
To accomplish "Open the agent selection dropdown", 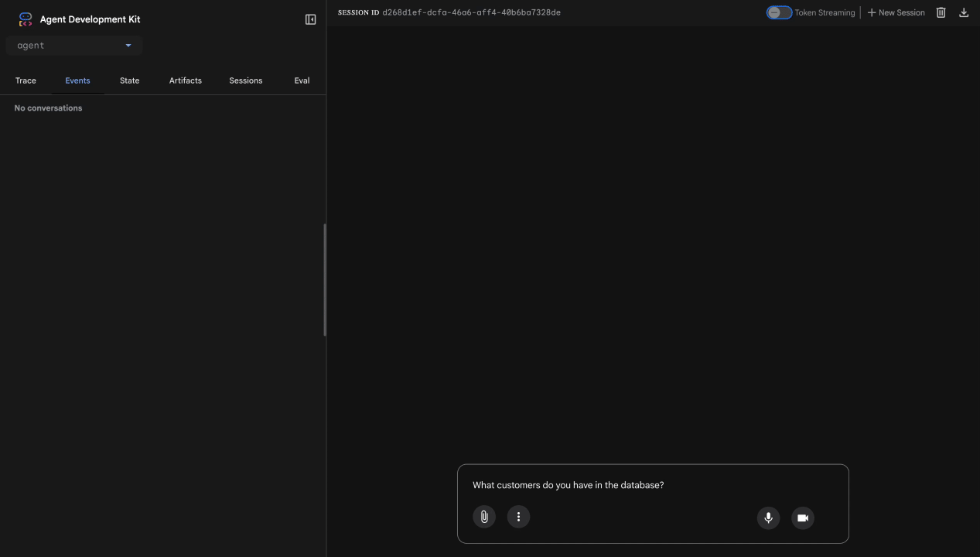I will 73,45.
